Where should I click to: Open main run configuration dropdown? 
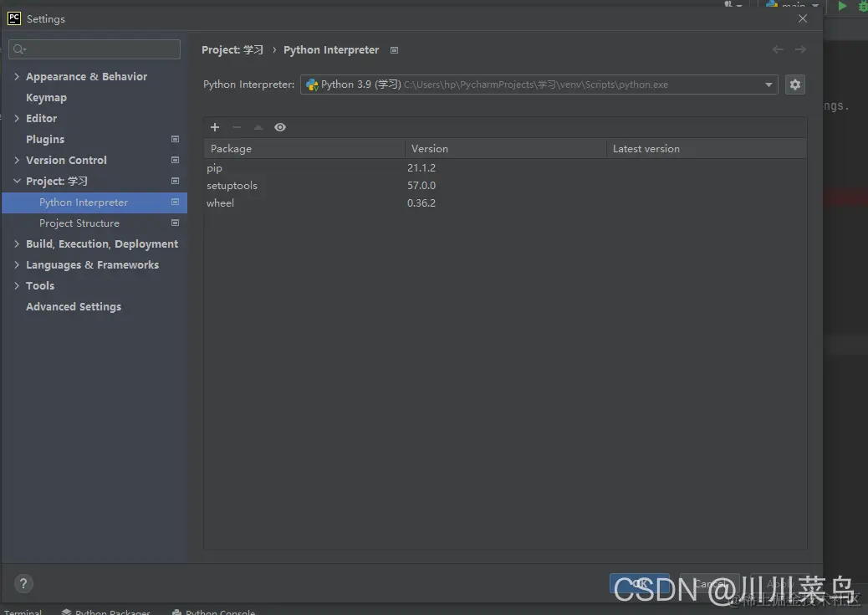point(792,5)
